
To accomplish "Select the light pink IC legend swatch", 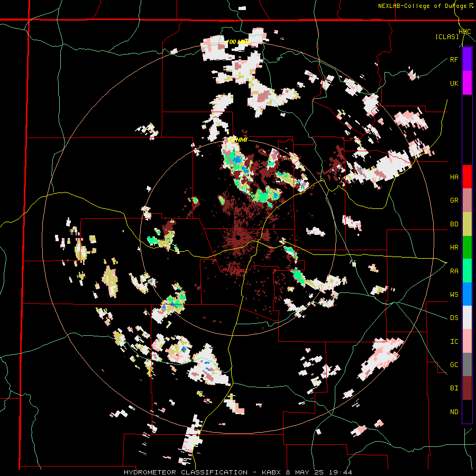I will pyautogui.click(x=467, y=342).
